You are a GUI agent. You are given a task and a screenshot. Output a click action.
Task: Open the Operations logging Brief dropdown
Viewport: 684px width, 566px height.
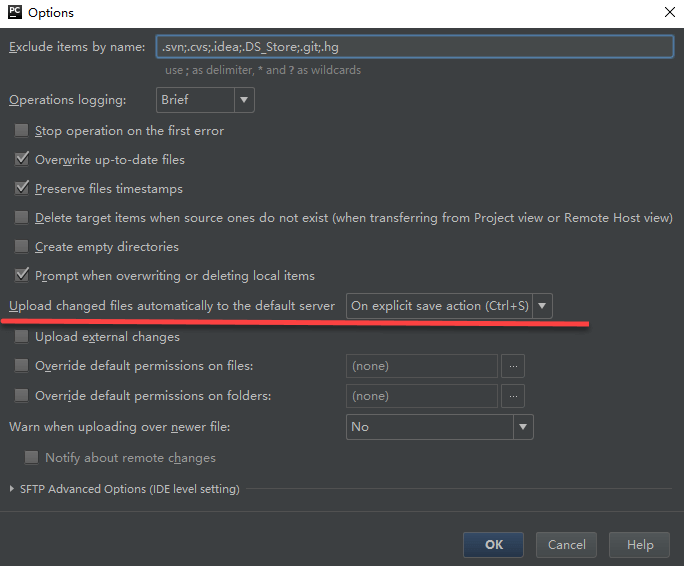205,100
